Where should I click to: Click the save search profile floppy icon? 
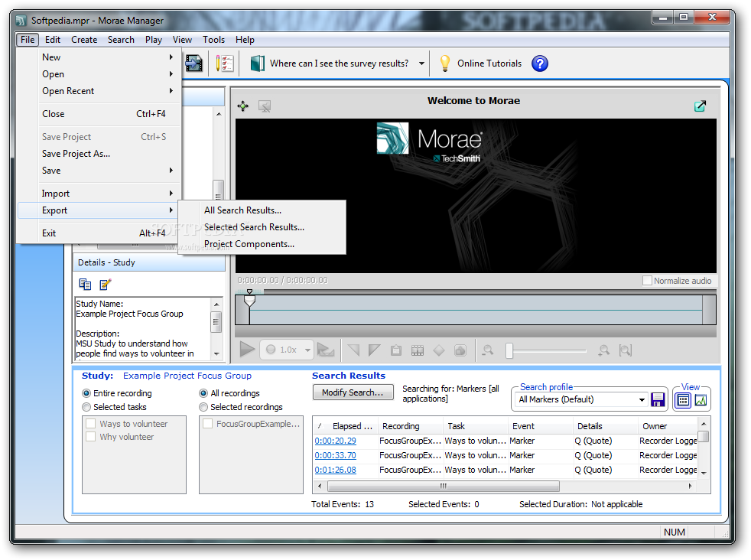[x=658, y=399]
